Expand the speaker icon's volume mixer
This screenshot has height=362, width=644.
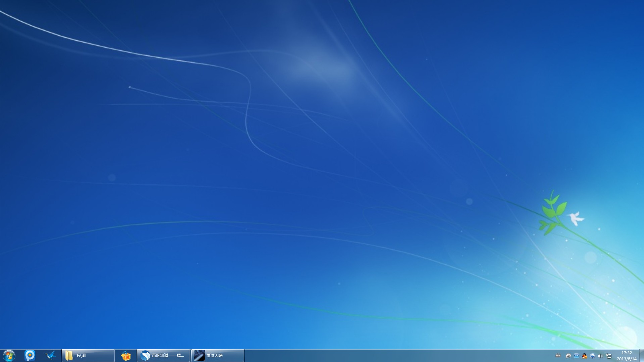(601, 356)
